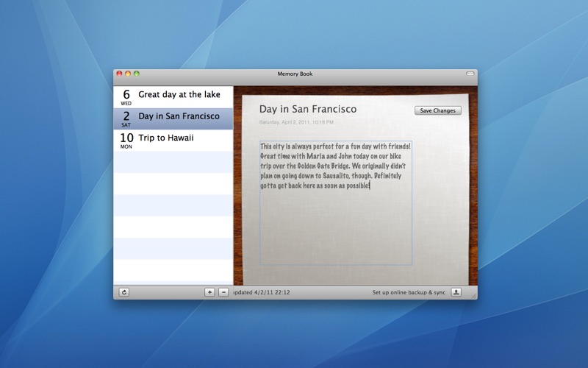
Task: Click the date badge '2 SAT'
Action: tap(126, 119)
